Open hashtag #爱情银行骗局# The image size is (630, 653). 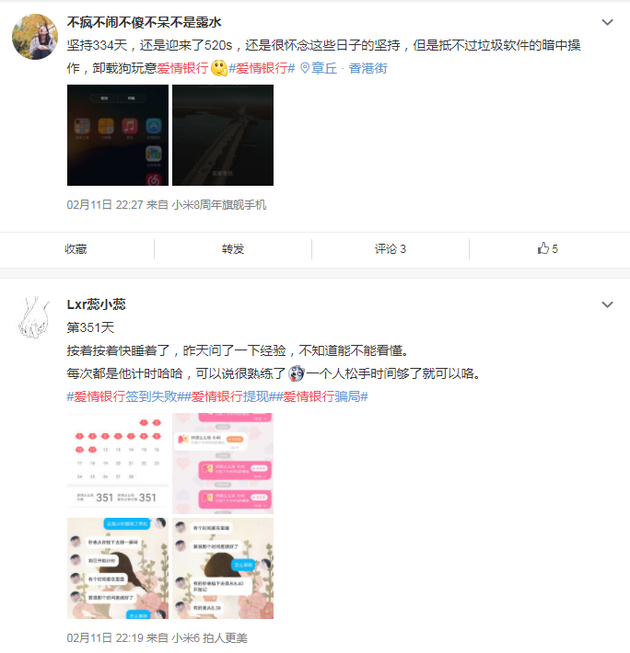click(322, 396)
